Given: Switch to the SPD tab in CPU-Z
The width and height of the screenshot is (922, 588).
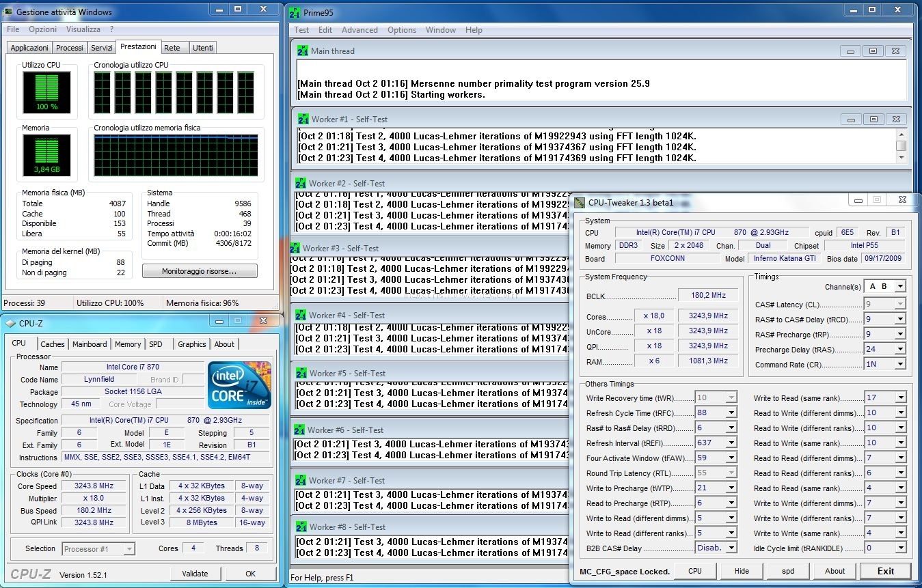Looking at the screenshot, I should [156, 344].
